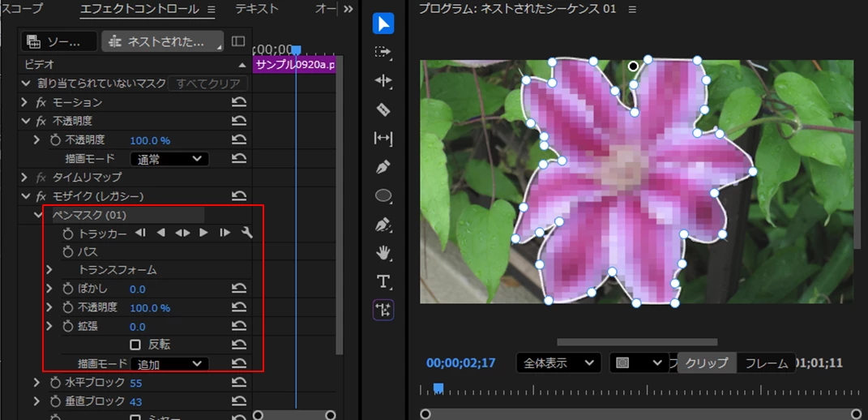Select the フレーム mode button
Image resolution: width=868 pixels, height=420 pixels.
[x=766, y=363]
